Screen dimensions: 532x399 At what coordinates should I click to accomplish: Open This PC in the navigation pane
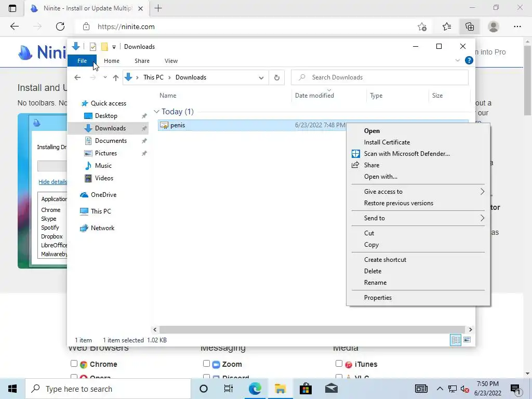tap(101, 211)
